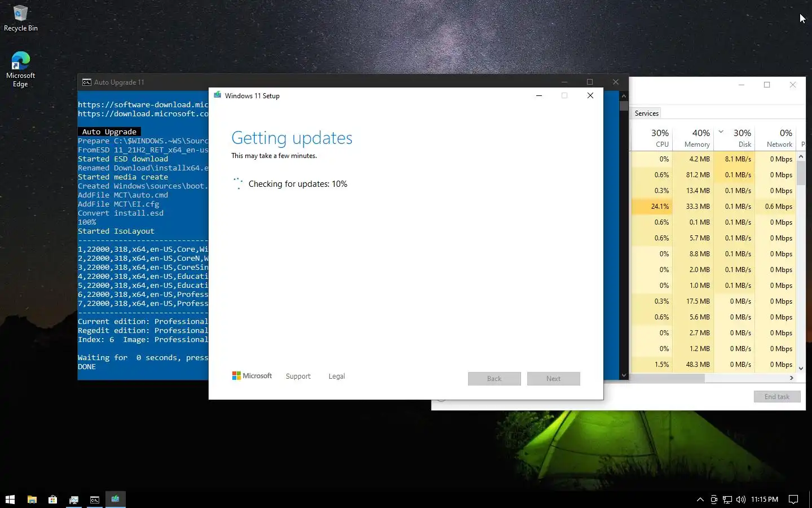This screenshot has width=812, height=508.
Task: Click the 'Current edition: Professional' console line
Action: coord(143,322)
